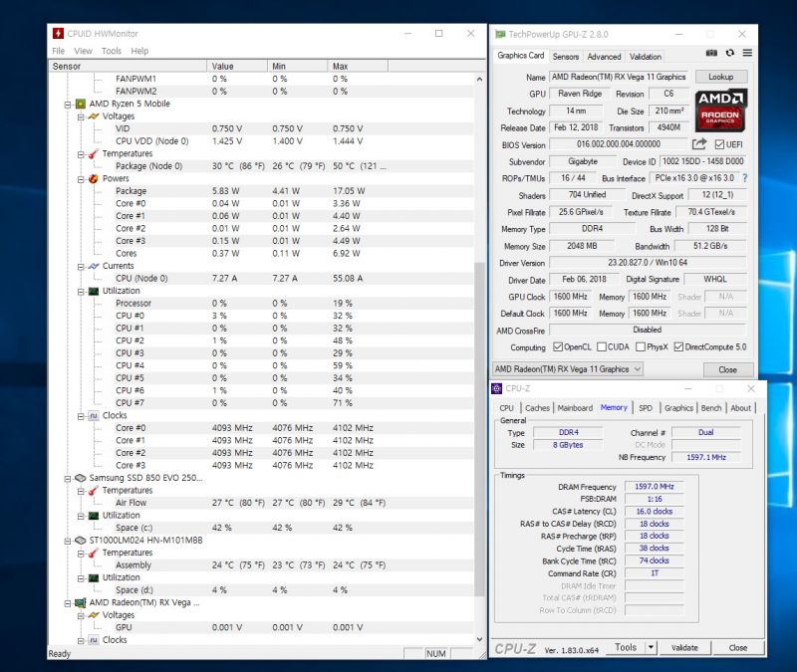
Task: Switch to the Sensors tab in GPU-Z
Action: pyautogui.click(x=566, y=57)
